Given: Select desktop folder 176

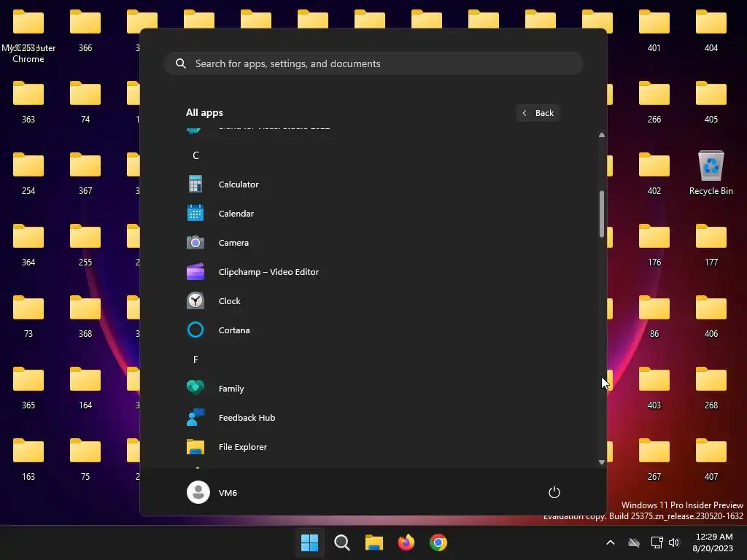Looking at the screenshot, I should click(x=654, y=244).
